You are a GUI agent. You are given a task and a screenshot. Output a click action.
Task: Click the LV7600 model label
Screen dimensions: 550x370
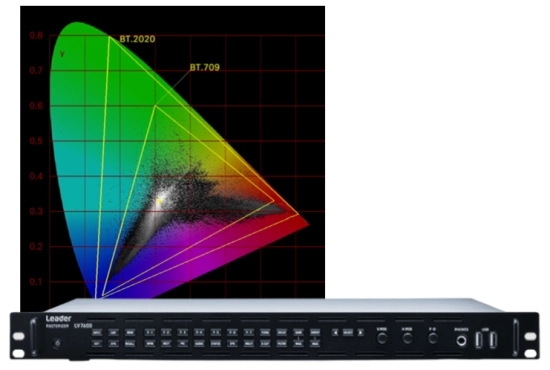point(83,326)
